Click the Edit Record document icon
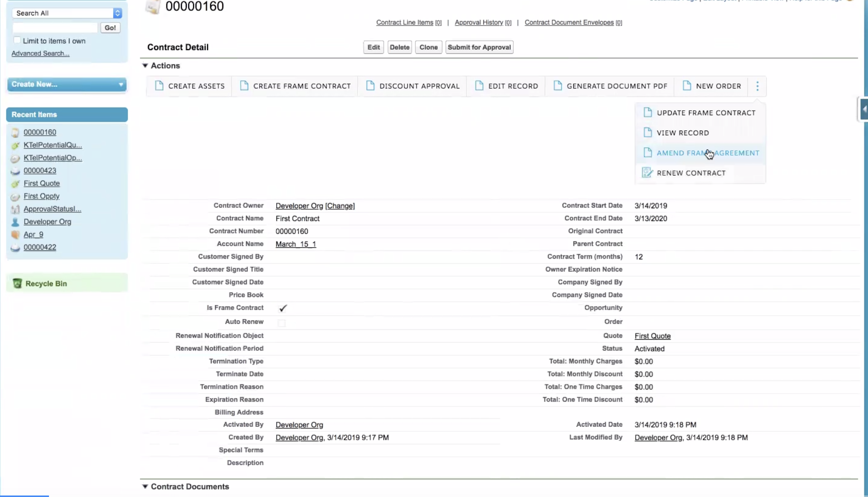Image resolution: width=868 pixels, height=497 pixels. coord(479,86)
